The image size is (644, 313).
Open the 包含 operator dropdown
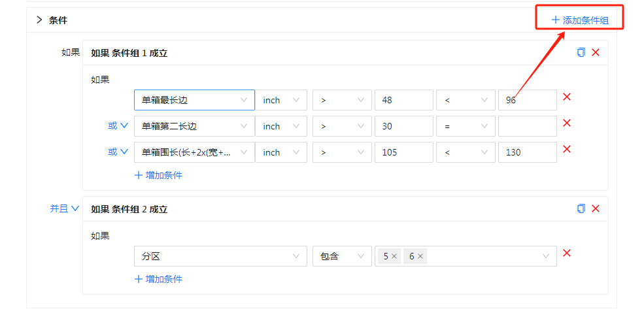click(x=342, y=256)
